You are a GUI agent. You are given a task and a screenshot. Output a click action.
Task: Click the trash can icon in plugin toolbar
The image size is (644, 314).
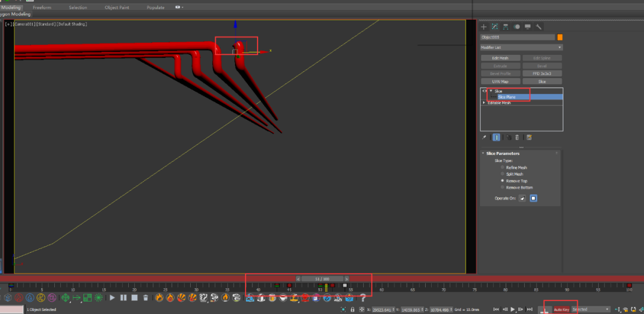[x=145, y=297]
